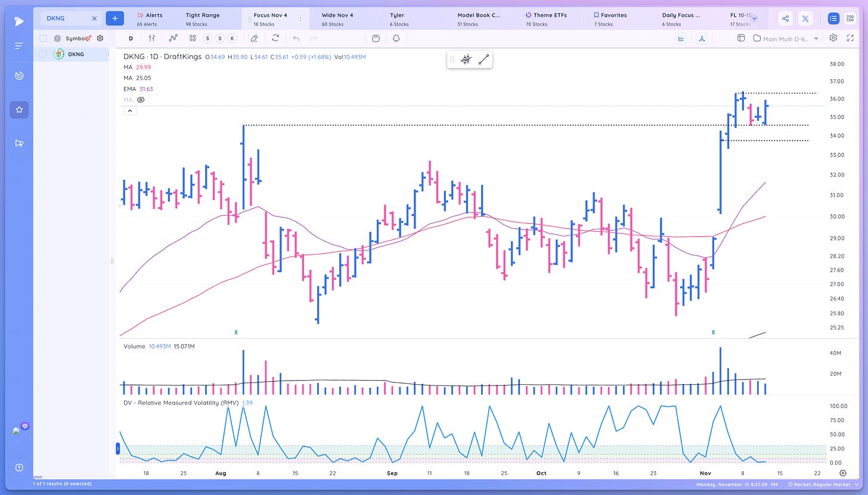The image size is (868, 495).
Task: Open the chart layout template icon
Action: [x=741, y=38]
